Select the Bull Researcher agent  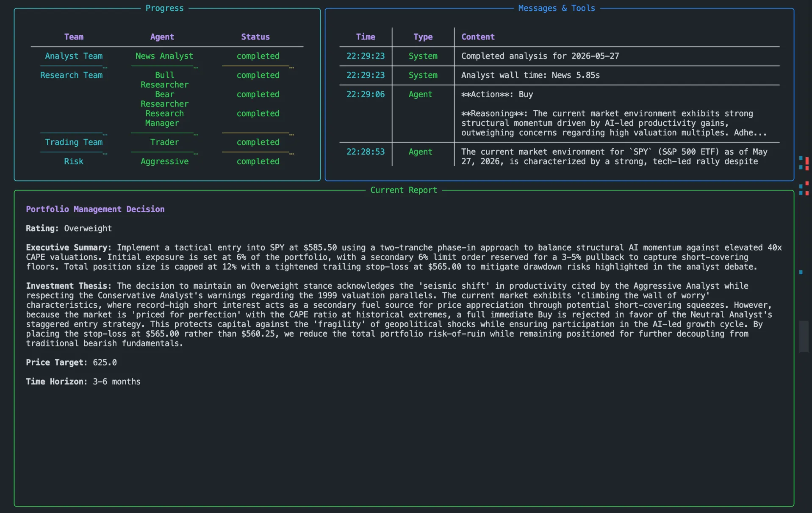(164, 80)
